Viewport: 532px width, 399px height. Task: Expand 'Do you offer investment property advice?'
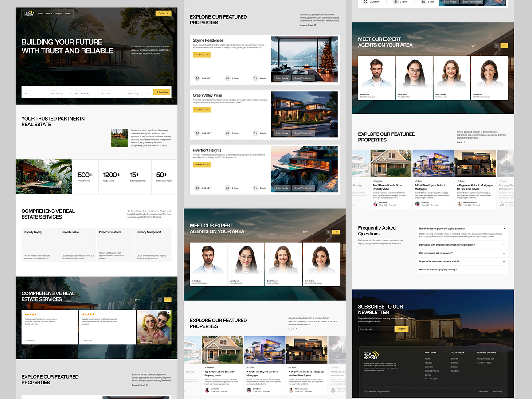tap(462, 261)
